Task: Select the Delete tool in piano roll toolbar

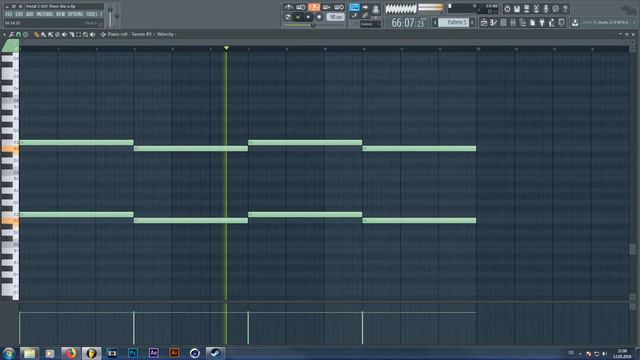Action: pyautogui.click(x=57, y=35)
